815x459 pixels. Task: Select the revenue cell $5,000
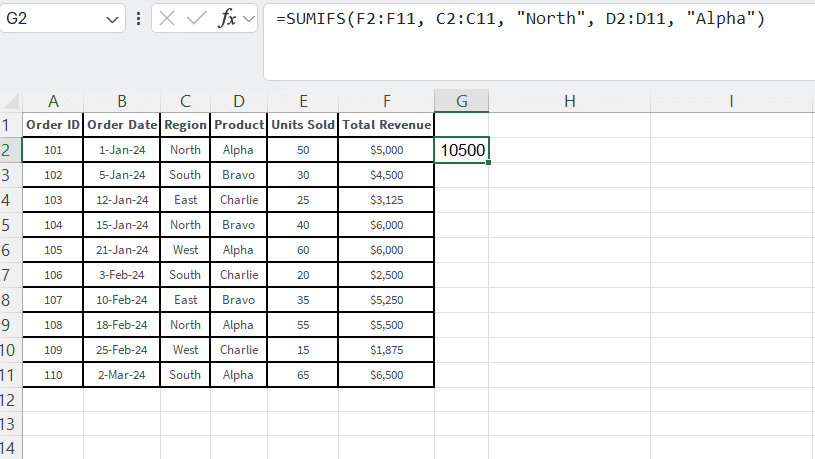(387, 150)
